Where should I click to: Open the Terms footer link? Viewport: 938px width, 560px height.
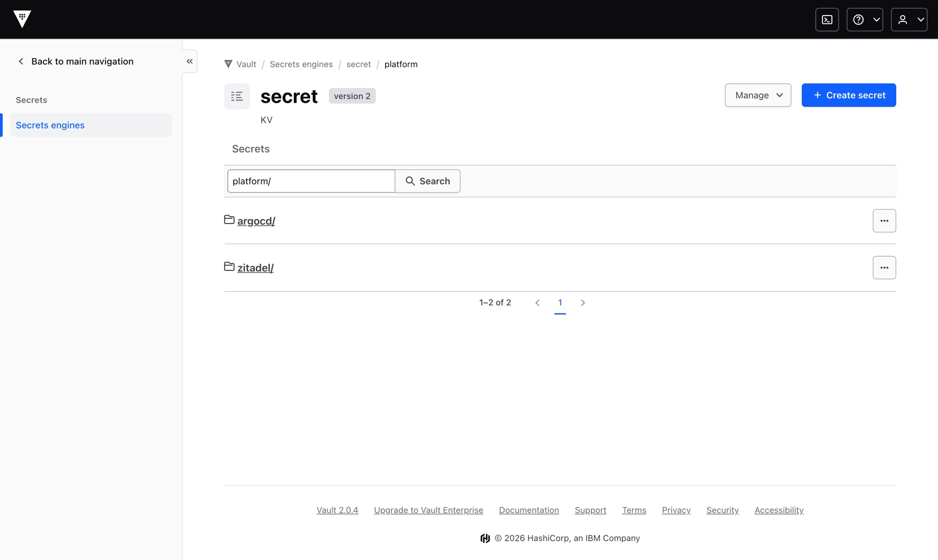point(634,510)
